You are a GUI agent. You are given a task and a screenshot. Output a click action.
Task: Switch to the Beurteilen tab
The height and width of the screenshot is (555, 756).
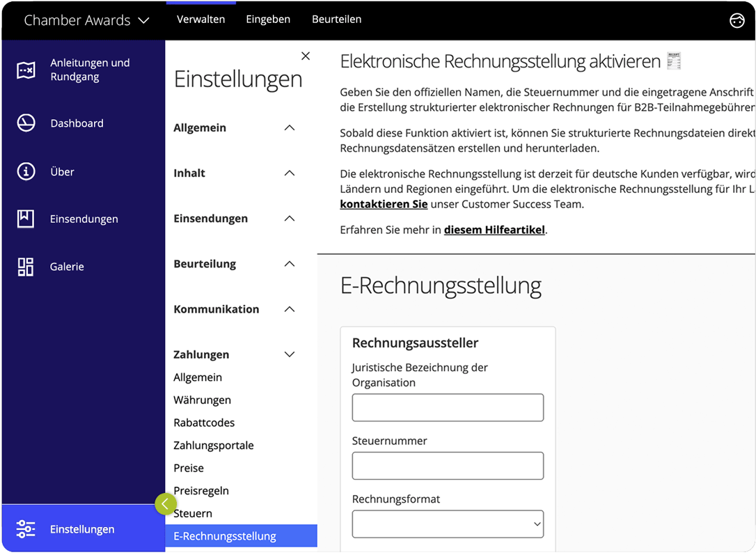(x=336, y=19)
